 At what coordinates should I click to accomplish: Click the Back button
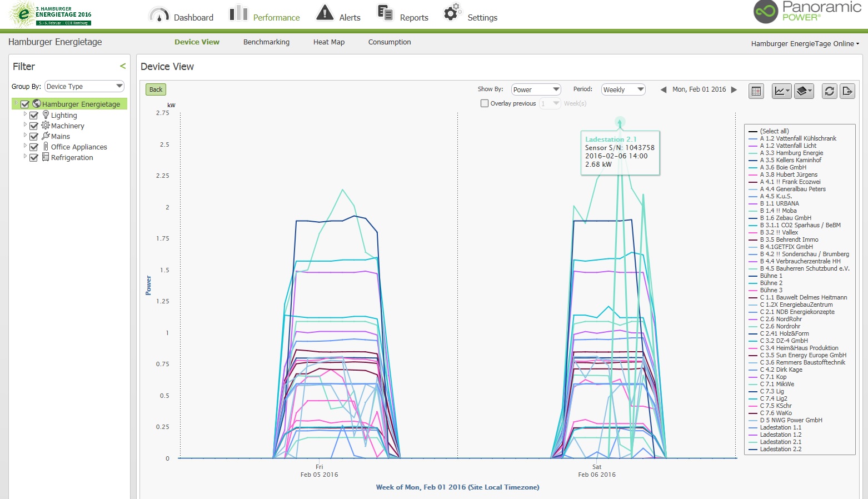[x=156, y=89]
